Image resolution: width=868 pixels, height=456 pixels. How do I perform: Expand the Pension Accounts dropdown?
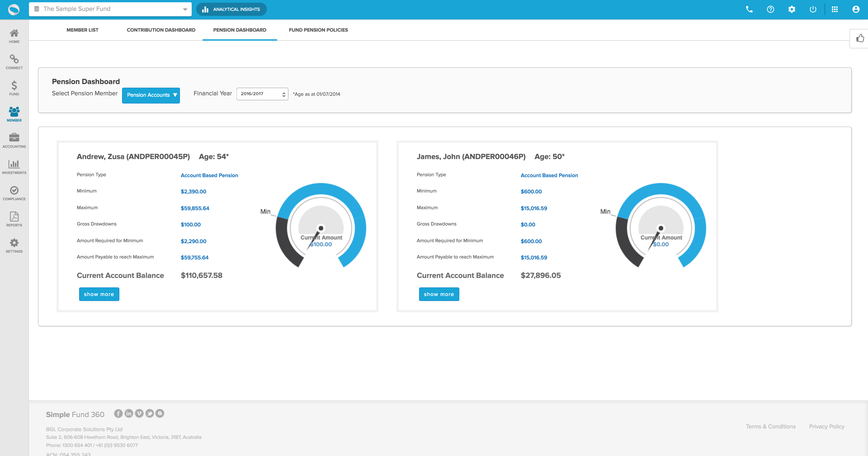(151, 95)
